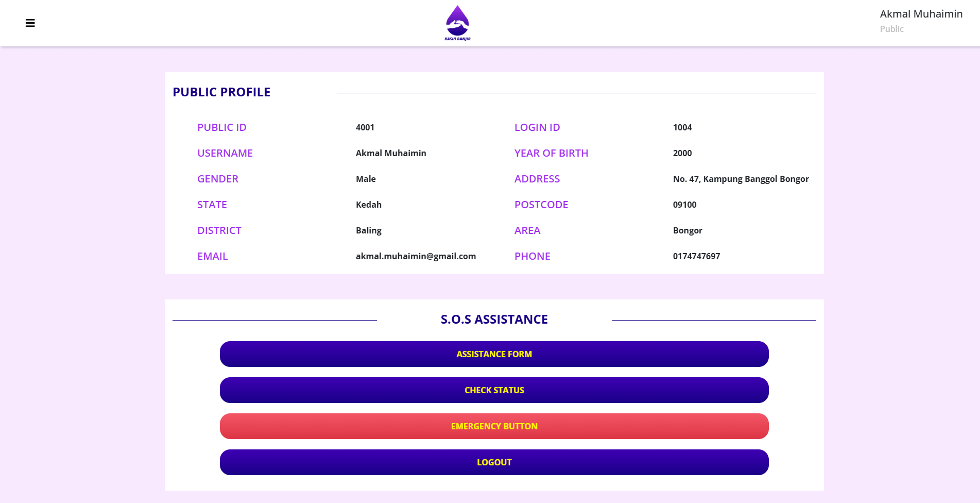Select the Akmal Muhaimin name in header

[x=921, y=14]
